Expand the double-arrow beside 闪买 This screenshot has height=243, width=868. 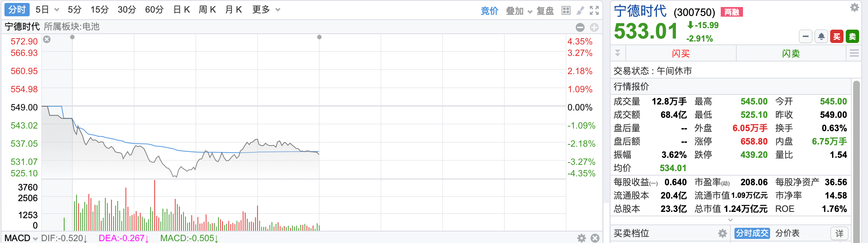pyautogui.click(x=618, y=53)
